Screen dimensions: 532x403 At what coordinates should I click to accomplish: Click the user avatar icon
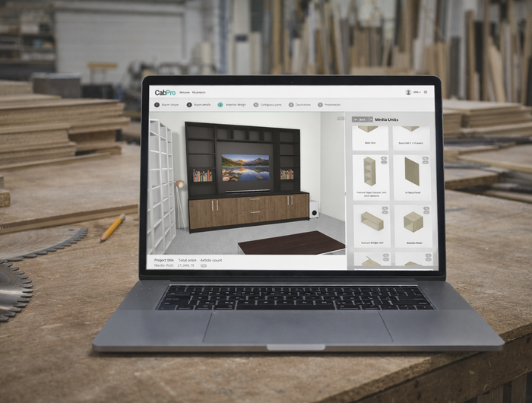click(x=408, y=92)
